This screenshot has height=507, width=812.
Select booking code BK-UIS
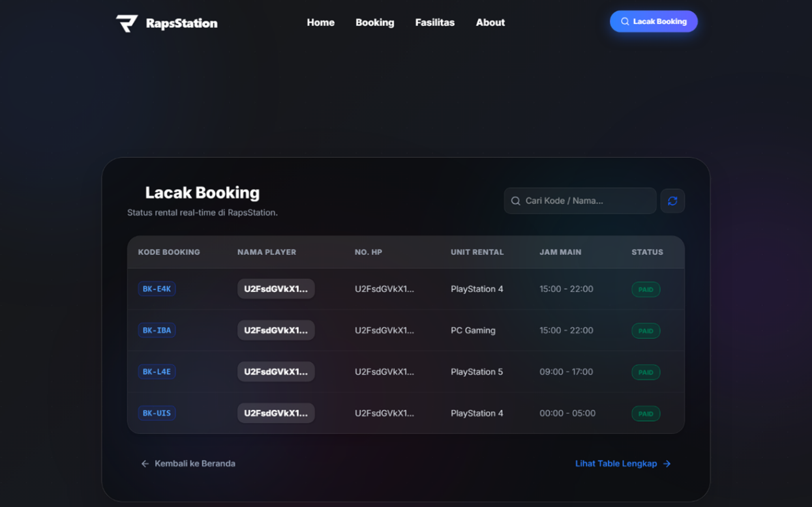(157, 413)
